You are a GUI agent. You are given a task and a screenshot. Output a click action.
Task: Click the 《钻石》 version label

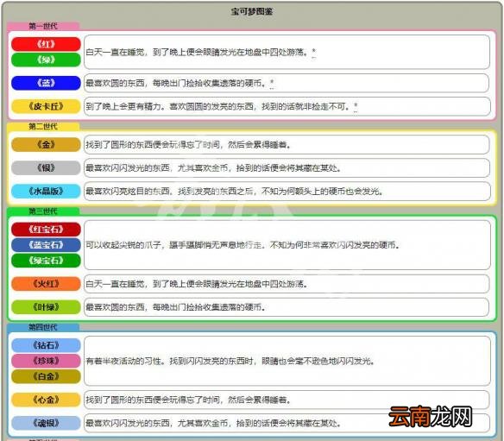coord(46,345)
